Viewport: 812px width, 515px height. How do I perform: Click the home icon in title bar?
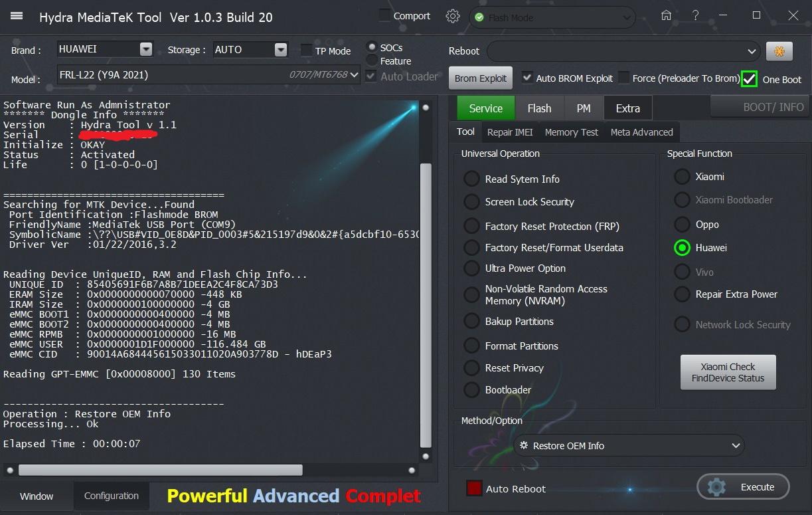tap(666, 16)
